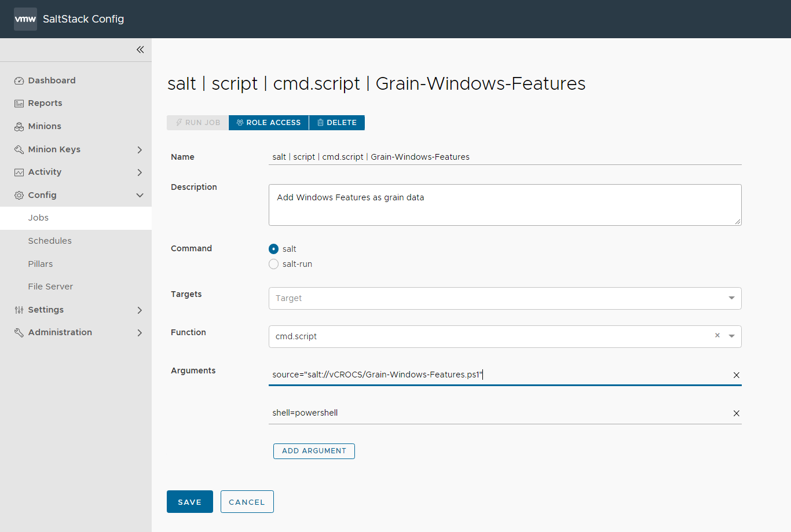Click the Reports icon in sidebar
The width and height of the screenshot is (791, 532).
pos(19,104)
